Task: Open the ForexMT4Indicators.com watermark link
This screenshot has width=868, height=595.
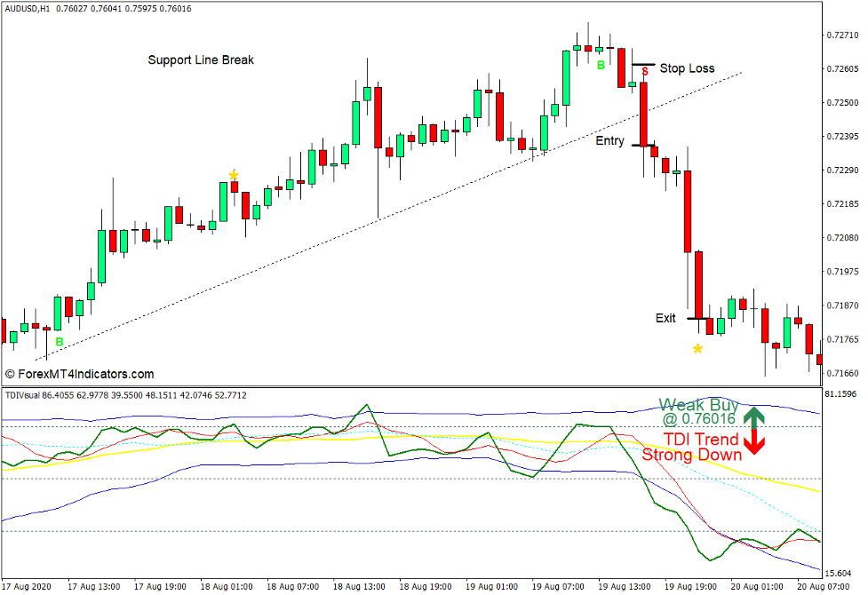Action: pyautogui.click(x=79, y=375)
